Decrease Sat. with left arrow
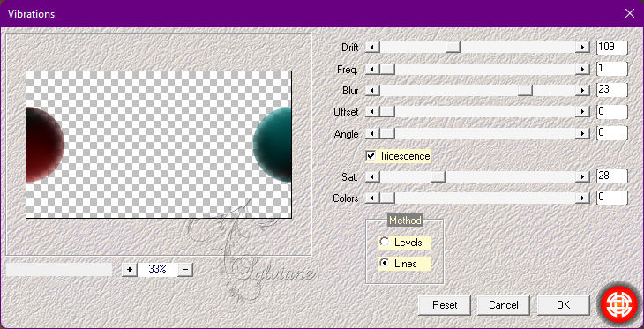 [372, 177]
